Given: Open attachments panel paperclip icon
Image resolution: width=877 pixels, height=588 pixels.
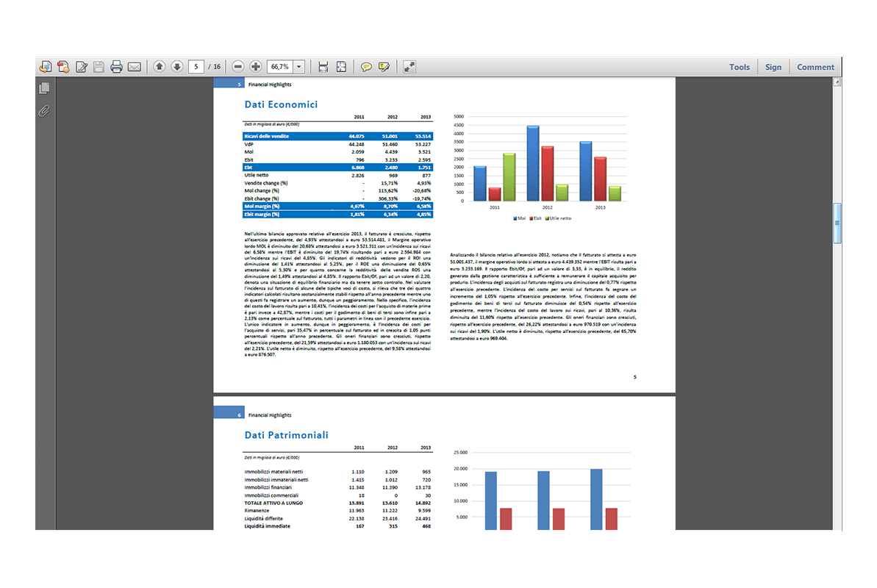Looking at the screenshot, I should 44,111.
